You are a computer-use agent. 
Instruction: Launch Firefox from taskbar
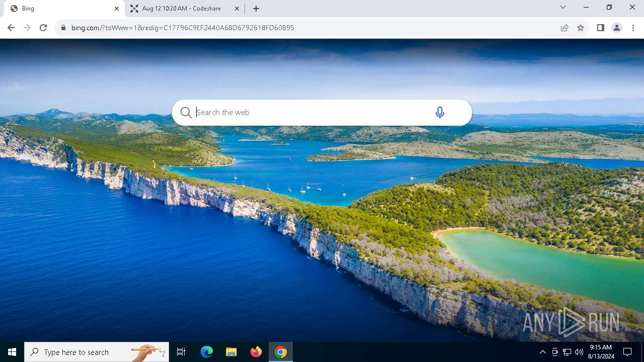[x=256, y=352]
